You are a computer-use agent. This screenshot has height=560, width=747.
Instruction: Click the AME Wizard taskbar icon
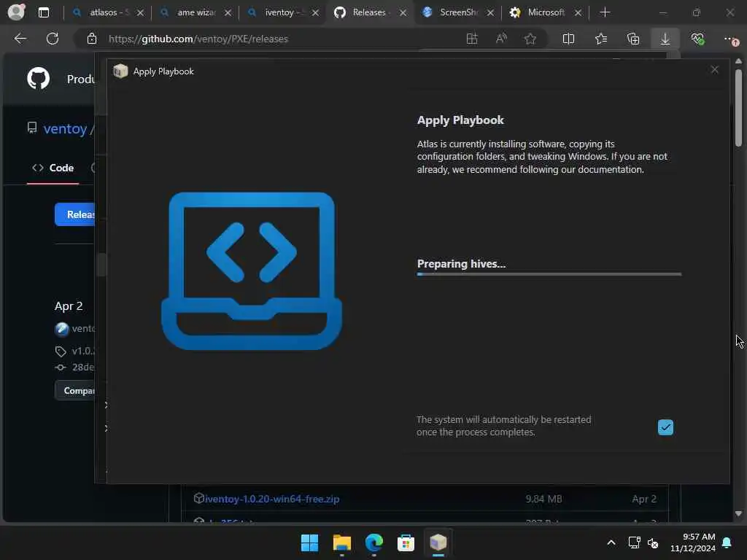[438, 542]
